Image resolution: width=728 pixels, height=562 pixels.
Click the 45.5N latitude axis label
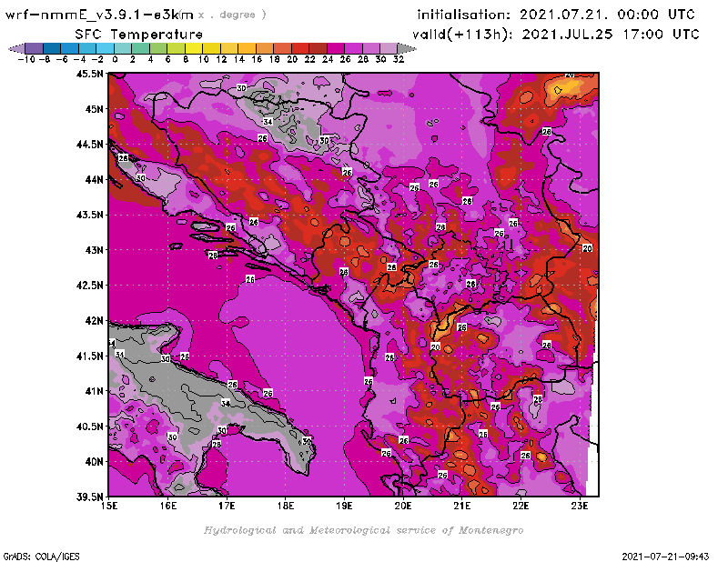tap(89, 74)
